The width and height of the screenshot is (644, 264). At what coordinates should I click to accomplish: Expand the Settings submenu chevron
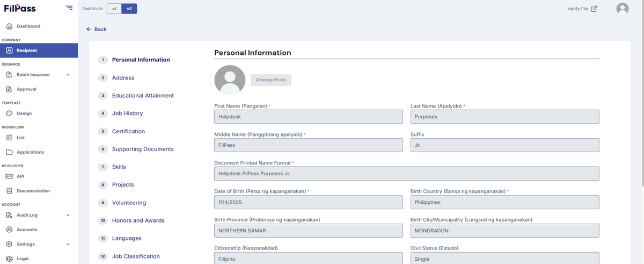(x=68, y=244)
